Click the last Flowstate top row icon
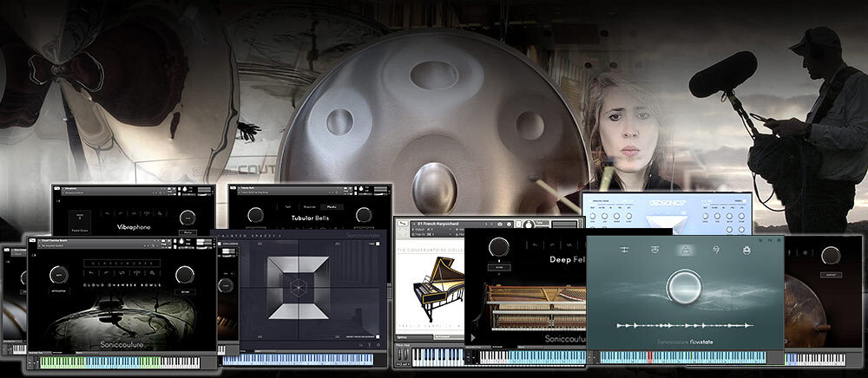Screen dimensions: 868x378 [746, 251]
